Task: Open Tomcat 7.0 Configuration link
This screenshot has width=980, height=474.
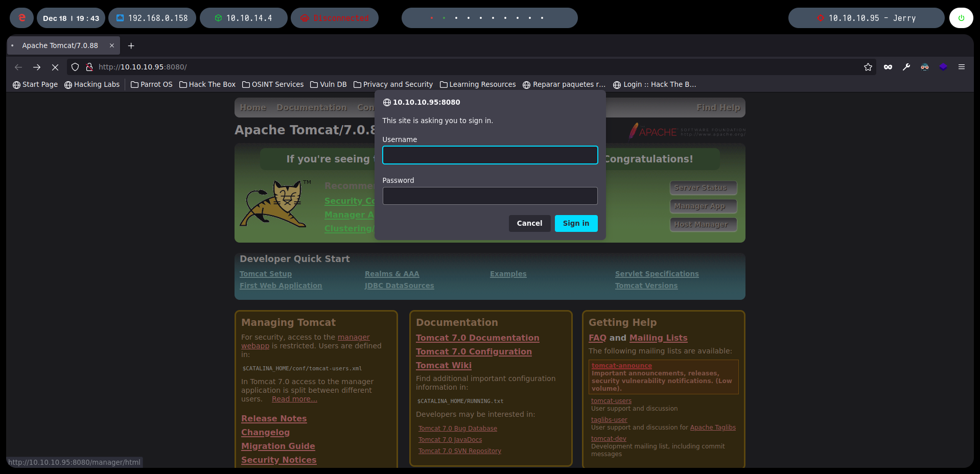Action: click(x=474, y=352)
